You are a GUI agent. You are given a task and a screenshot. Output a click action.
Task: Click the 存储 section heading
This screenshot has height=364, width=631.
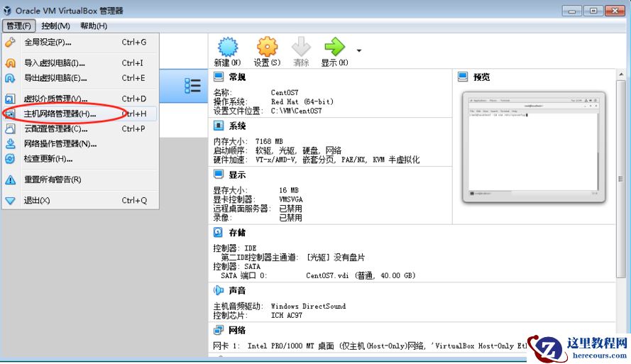pyautogui.click(x=237, y=233)
